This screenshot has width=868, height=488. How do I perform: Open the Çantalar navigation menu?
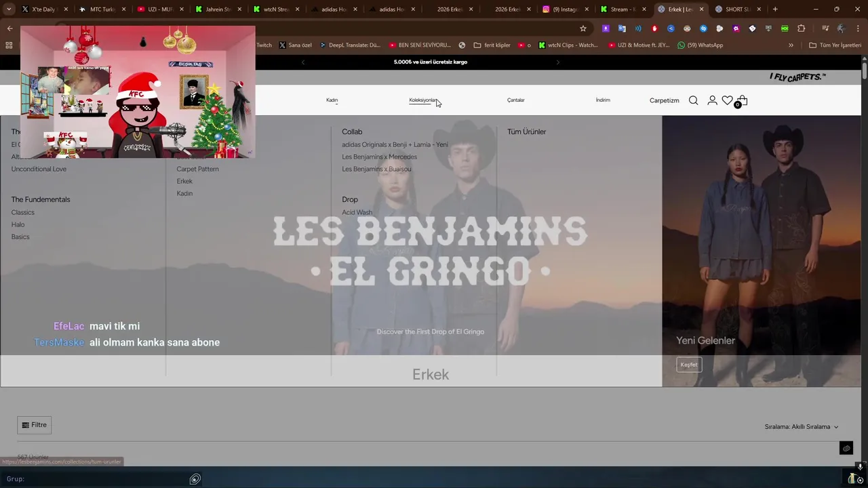pos(516,100)
